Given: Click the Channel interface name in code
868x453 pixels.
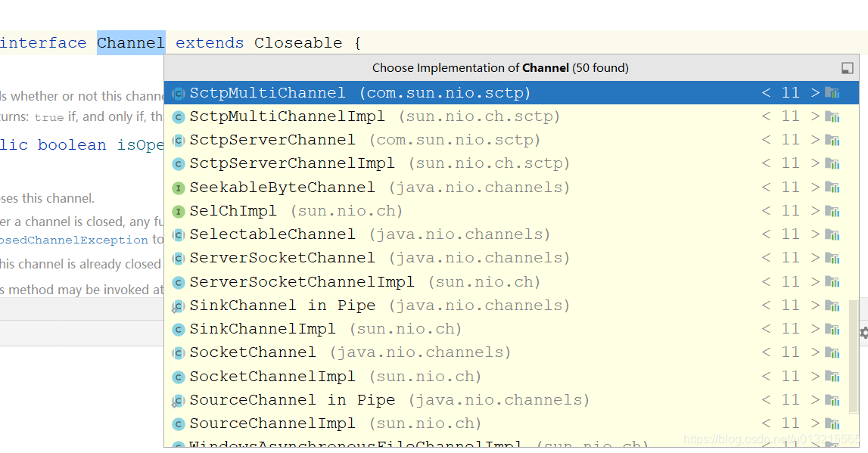Looking at the screenshot, I should (x=131, y=42).
